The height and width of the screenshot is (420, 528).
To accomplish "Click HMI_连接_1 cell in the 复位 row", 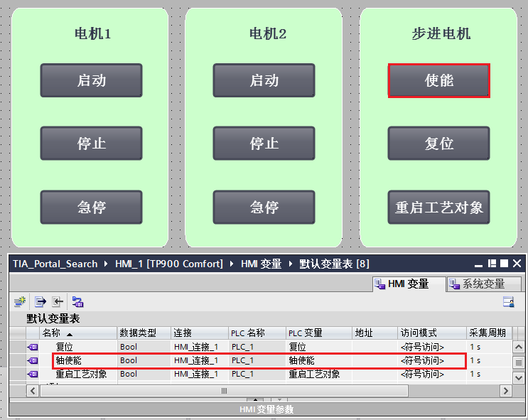I will coord(200,347).
